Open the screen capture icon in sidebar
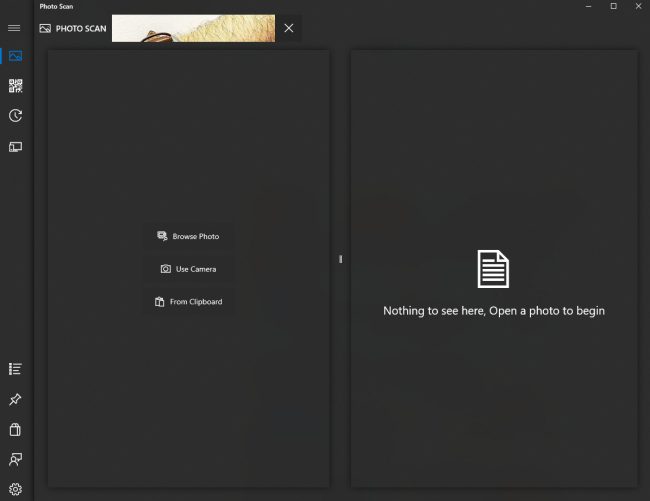Viewport: 650px width, 501px height. pyautogui.click(x=15, y=147)
